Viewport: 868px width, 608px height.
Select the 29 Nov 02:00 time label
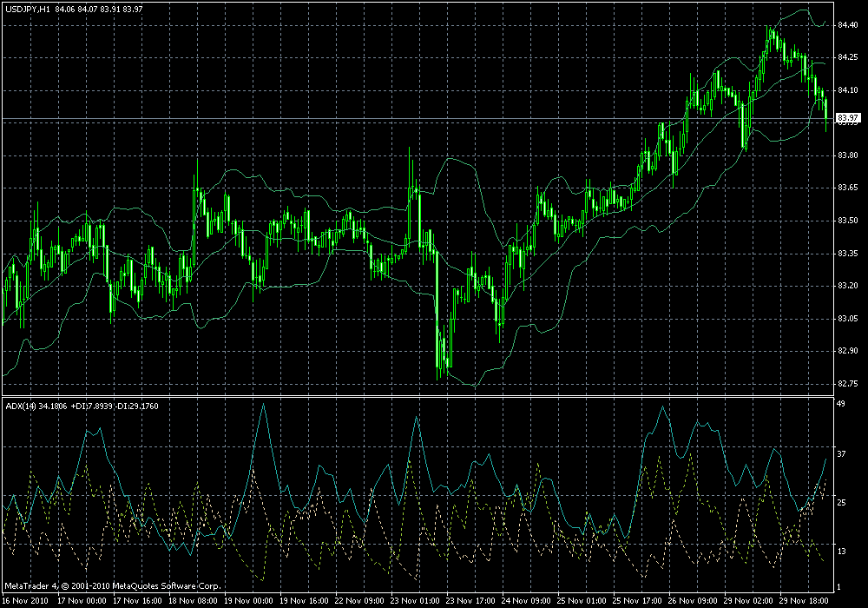(748, 601)
